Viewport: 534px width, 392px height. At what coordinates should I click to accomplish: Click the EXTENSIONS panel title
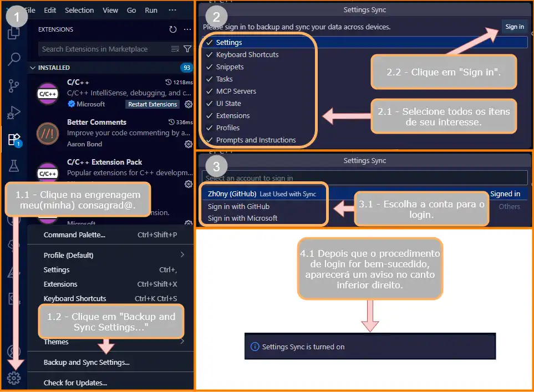click(x=55, y=29)
